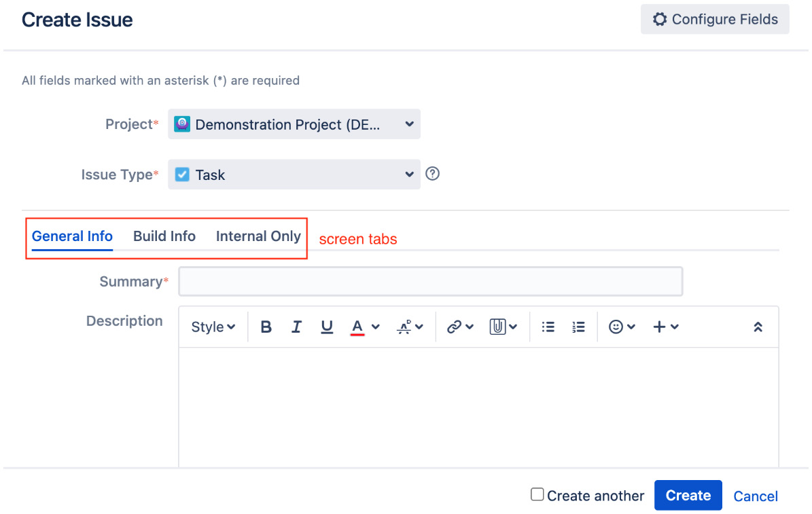Toggle underline in the description editor
812x514 pixels.
327,327
